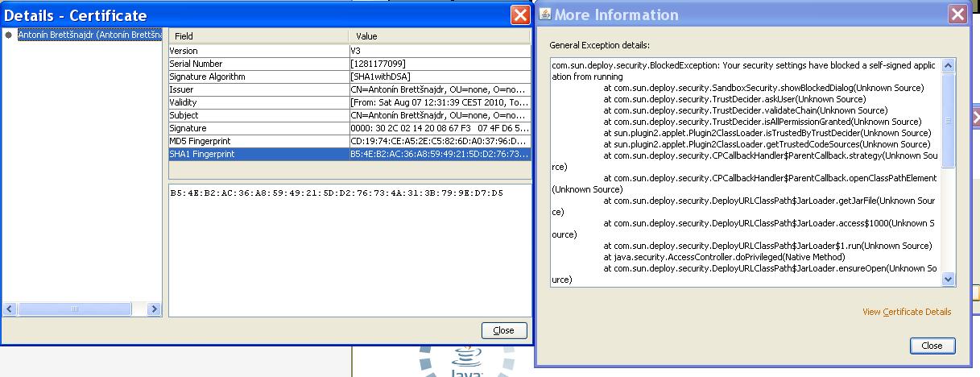Click the BlockedException message first line
Screen dimensions: 980x377
[x=743, y=65]
